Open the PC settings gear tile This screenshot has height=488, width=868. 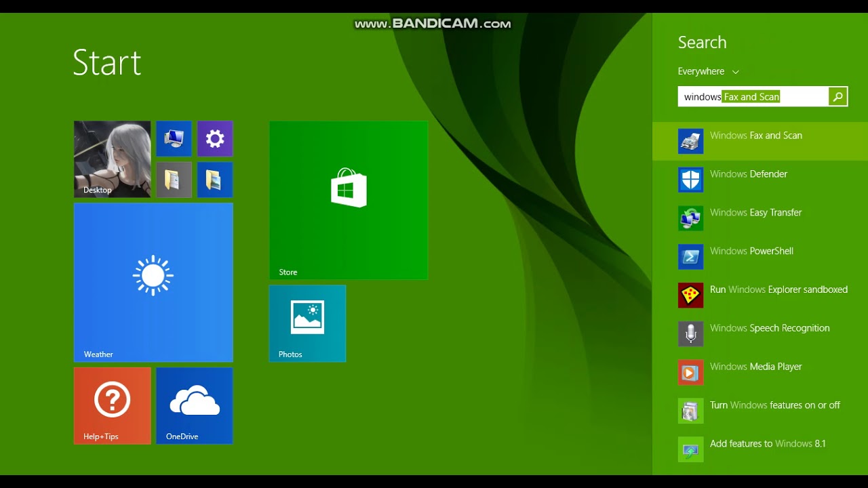pyautogui.click(x=215, y=139)
